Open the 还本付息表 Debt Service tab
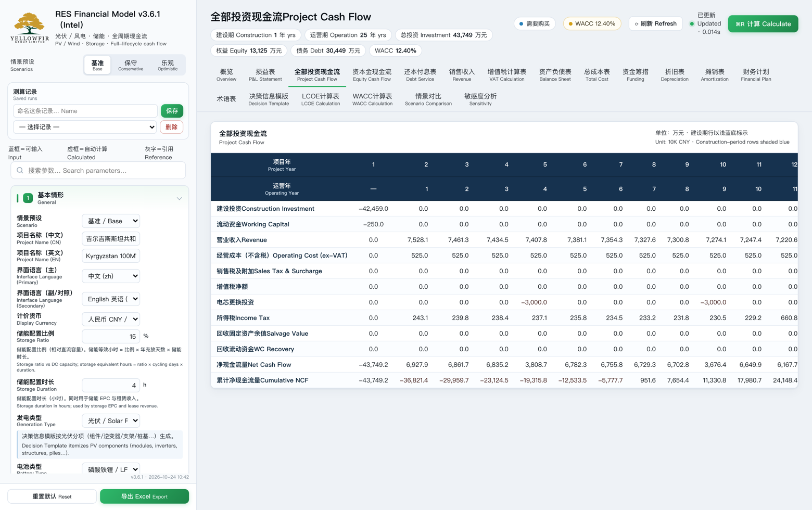Image resolution: width=812 pixels, height=510 pixels. click(x=420, y=75)
